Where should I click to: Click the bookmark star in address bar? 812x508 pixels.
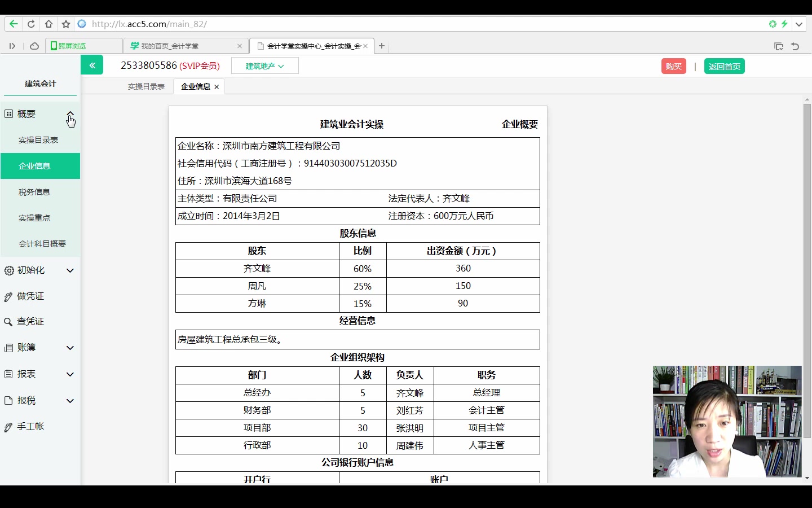pos(66,24)
